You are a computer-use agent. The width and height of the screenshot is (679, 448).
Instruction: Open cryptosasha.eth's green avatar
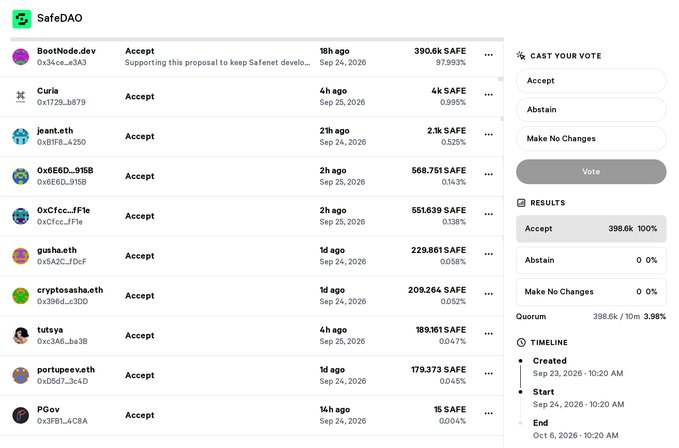[x=20, y=296]
